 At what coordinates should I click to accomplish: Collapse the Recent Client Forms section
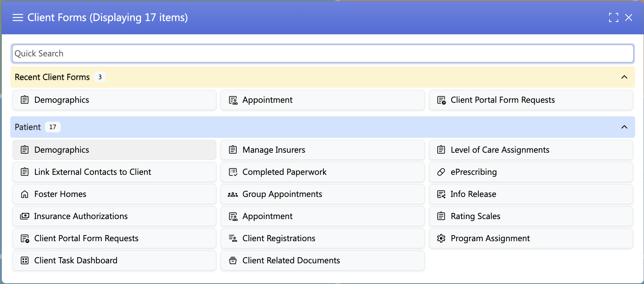coord(624,77)
